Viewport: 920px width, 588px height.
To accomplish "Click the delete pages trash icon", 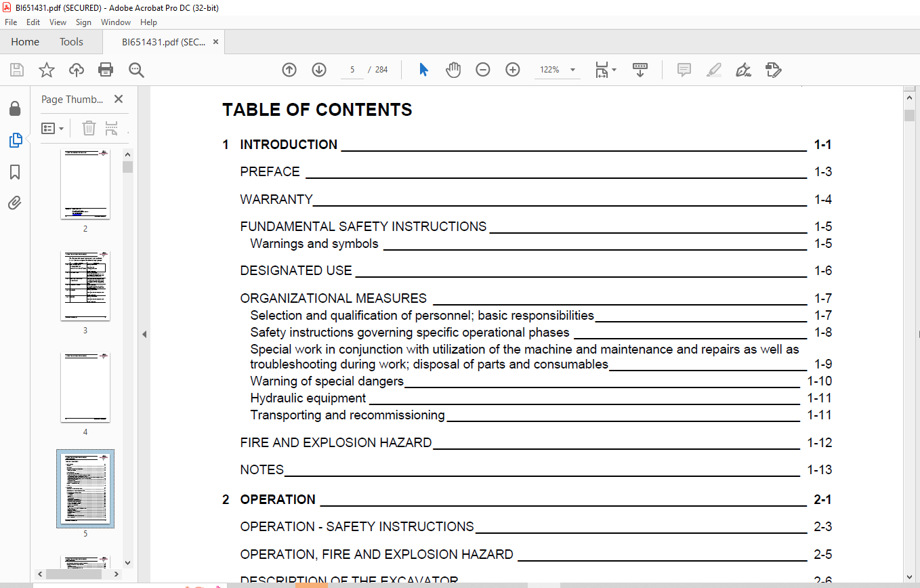I will [89, 128].
